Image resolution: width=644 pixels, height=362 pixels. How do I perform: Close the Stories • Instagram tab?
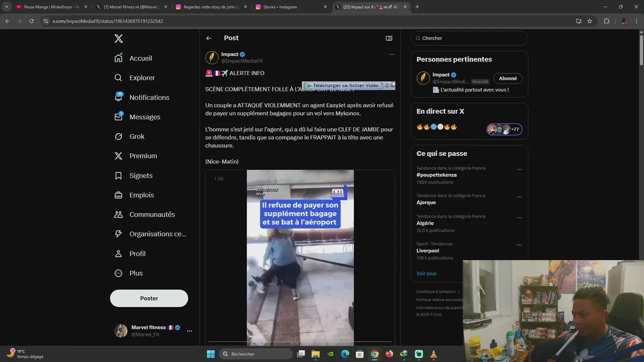tap(325, 7)
